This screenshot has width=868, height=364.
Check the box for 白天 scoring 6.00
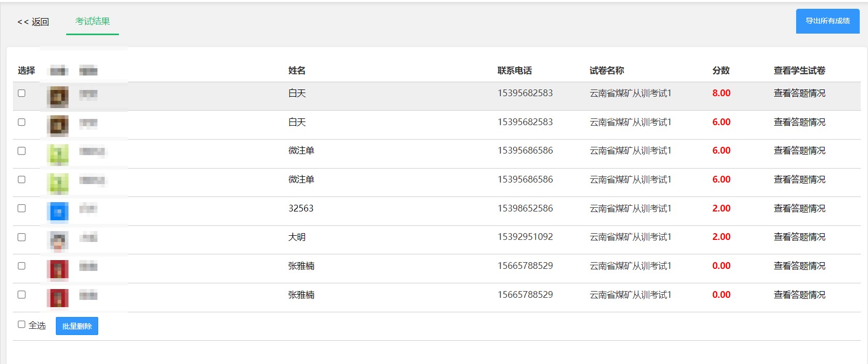[22, 122]
